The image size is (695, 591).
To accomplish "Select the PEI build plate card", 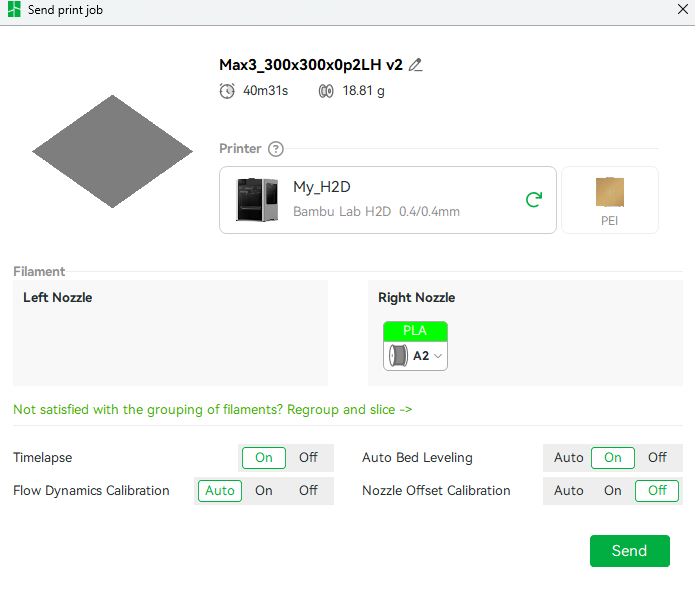I will [610, 200].
